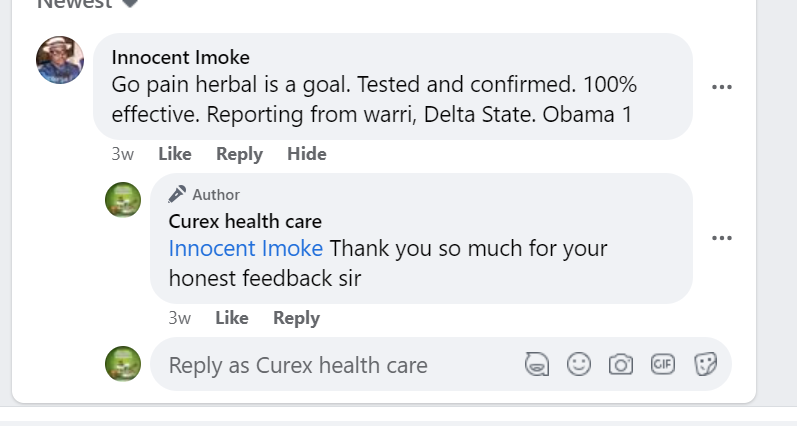
Task: Hide Innocent Imoke's comment
Action: pyautogui.click(x=306, y=154)
